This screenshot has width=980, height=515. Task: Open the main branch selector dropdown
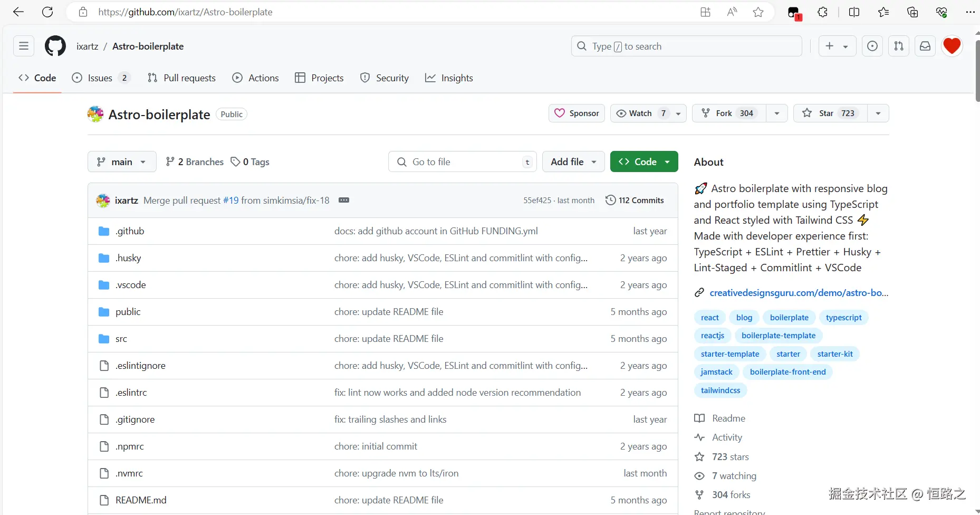point(122,162)
